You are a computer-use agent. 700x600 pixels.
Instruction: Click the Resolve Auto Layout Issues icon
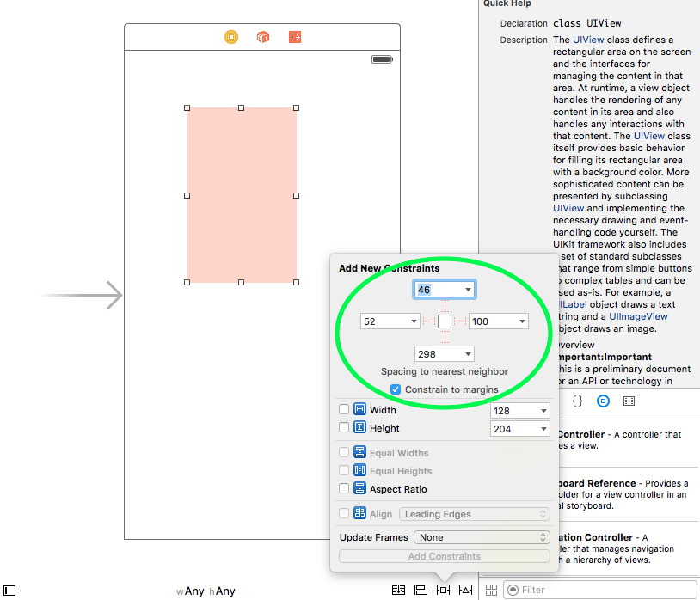coord(465,590)
